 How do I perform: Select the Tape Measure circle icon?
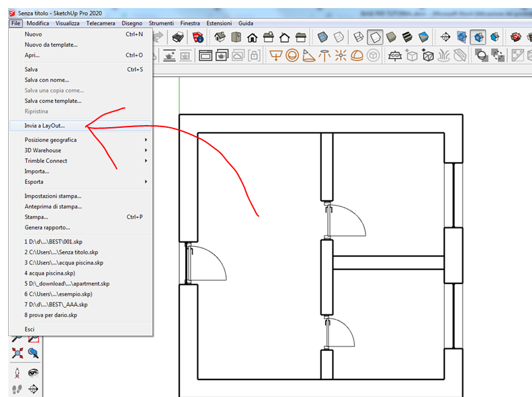tap(292, 56)
